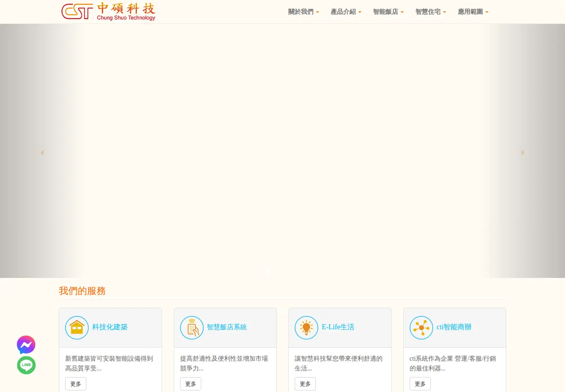The height and width of the screenshot is (392, 565).
Task: Expand the 智能飯店 dropdown menu
Action: coord(388,12)
